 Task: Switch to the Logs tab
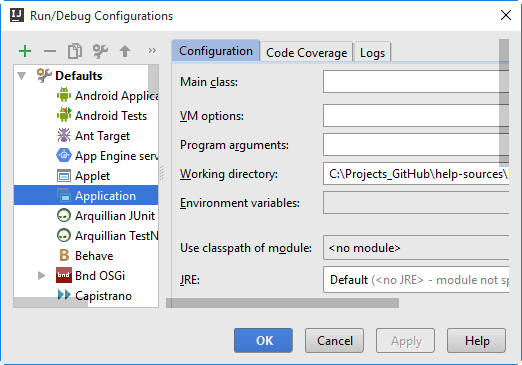[x=372, y=52]
